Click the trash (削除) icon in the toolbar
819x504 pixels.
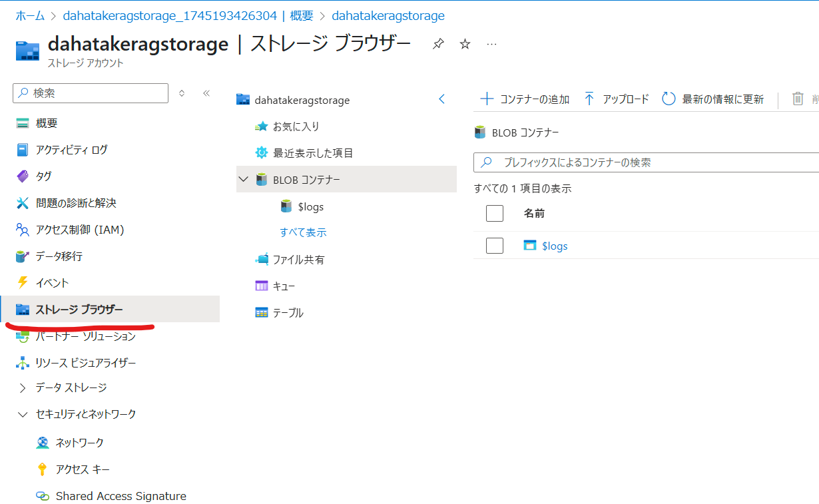pyautogui.click(x=798, y=98)
